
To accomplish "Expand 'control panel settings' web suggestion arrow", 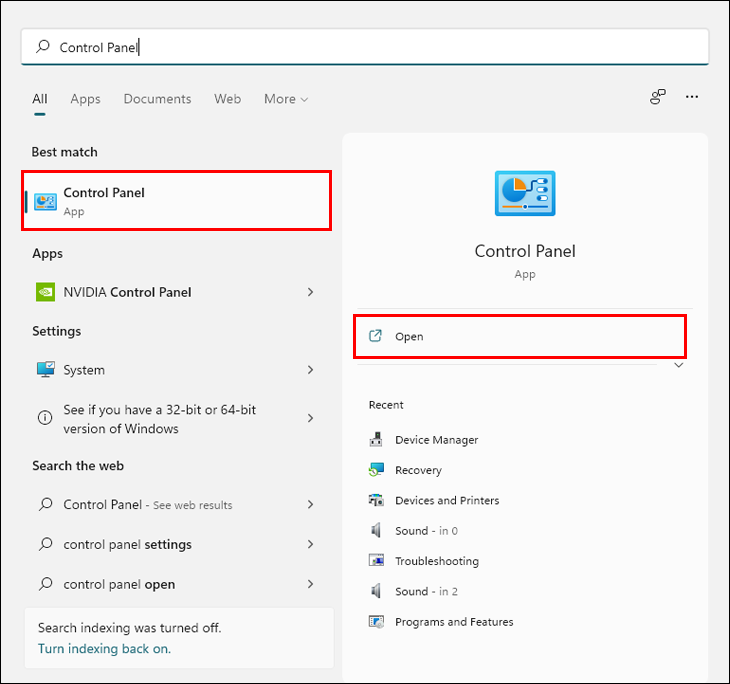I will 310,544.
